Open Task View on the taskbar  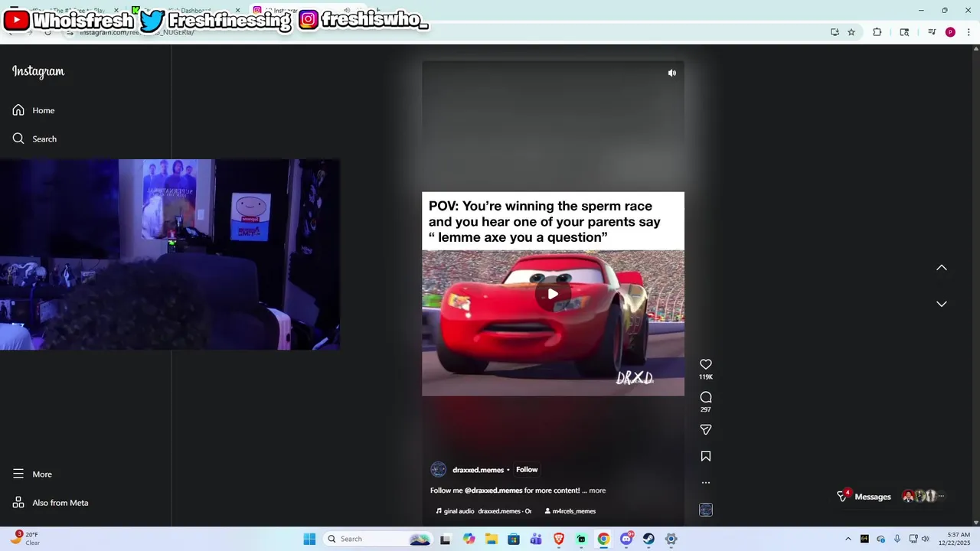pos(445,539)
